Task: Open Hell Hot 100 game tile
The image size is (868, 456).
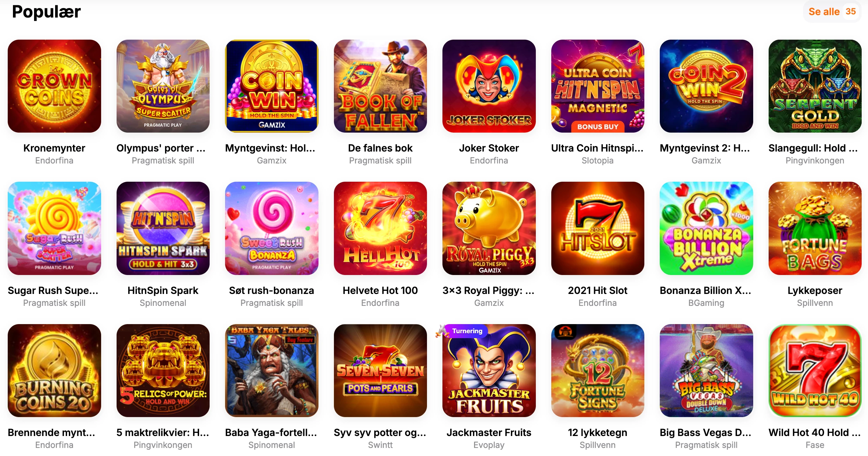Action: (380, 228)
